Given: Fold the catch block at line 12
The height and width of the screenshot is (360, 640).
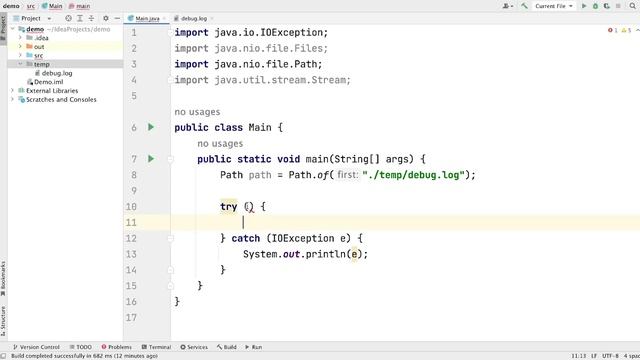Looking at the screenshot, I should click(x=171, y=238).
